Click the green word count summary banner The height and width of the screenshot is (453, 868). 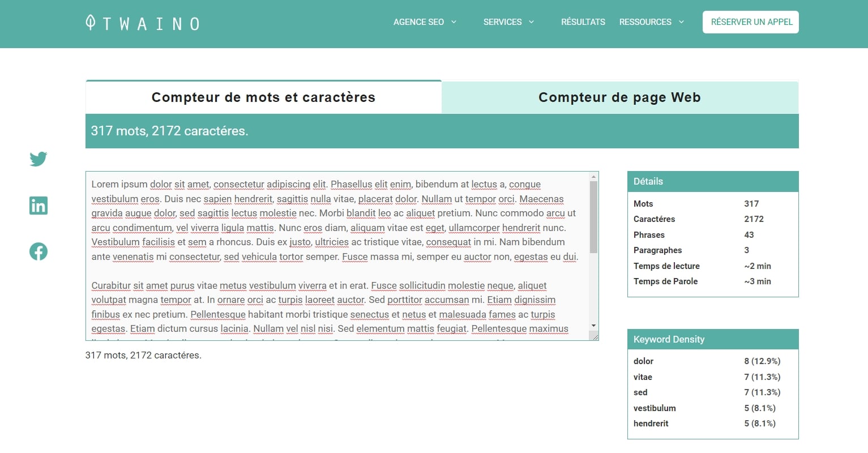point(442,131)
